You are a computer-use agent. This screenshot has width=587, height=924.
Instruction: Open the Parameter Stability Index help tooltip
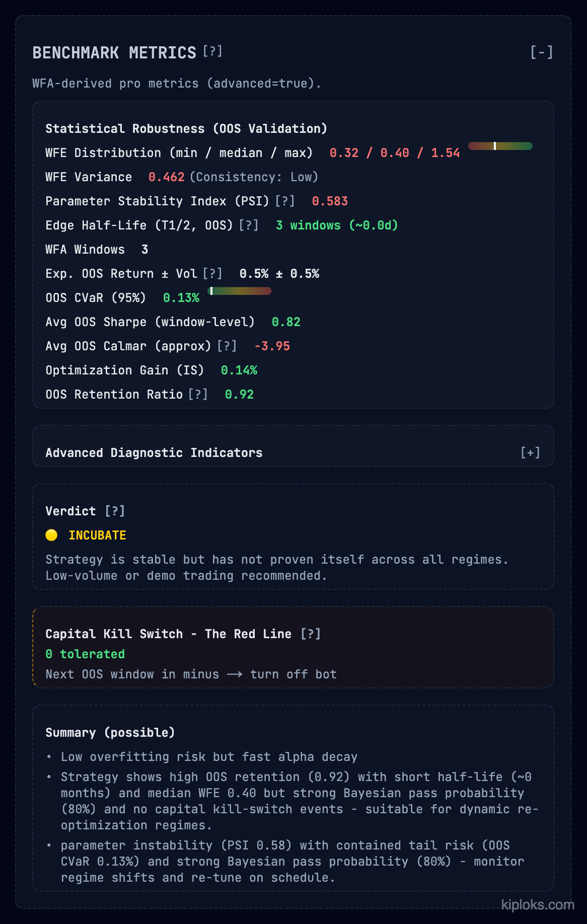tap(284, 201)
